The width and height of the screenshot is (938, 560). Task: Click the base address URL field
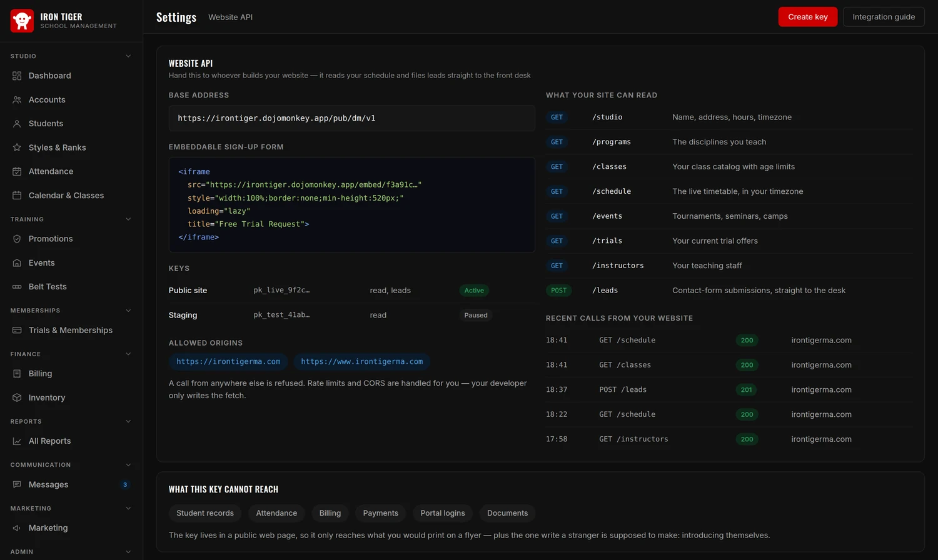[351, 118]
